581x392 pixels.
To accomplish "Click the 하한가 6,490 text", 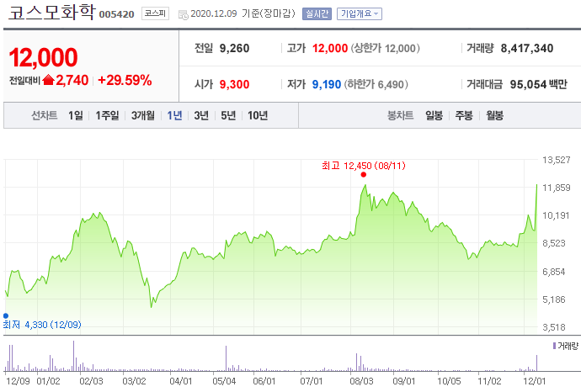I will pyautogui.click(x=376, y=84).
